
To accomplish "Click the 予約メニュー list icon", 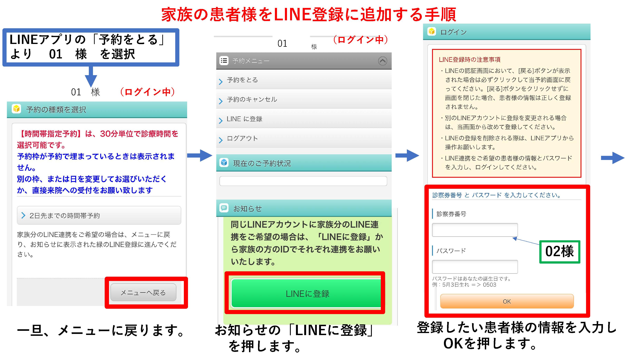I will tap(224, 61).
